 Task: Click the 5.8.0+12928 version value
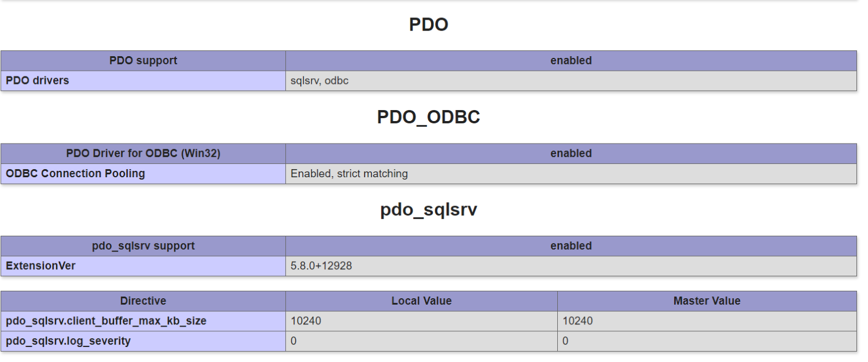click(321, 266)
